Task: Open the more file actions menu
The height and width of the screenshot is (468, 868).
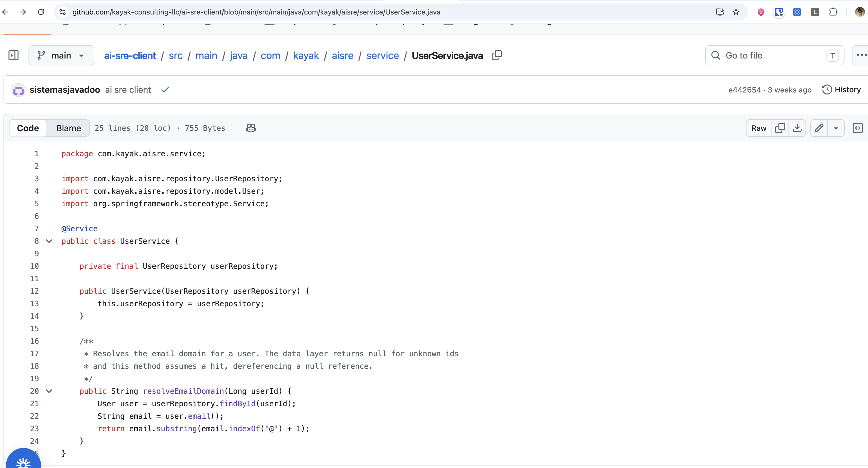Action: click(861, 55)
